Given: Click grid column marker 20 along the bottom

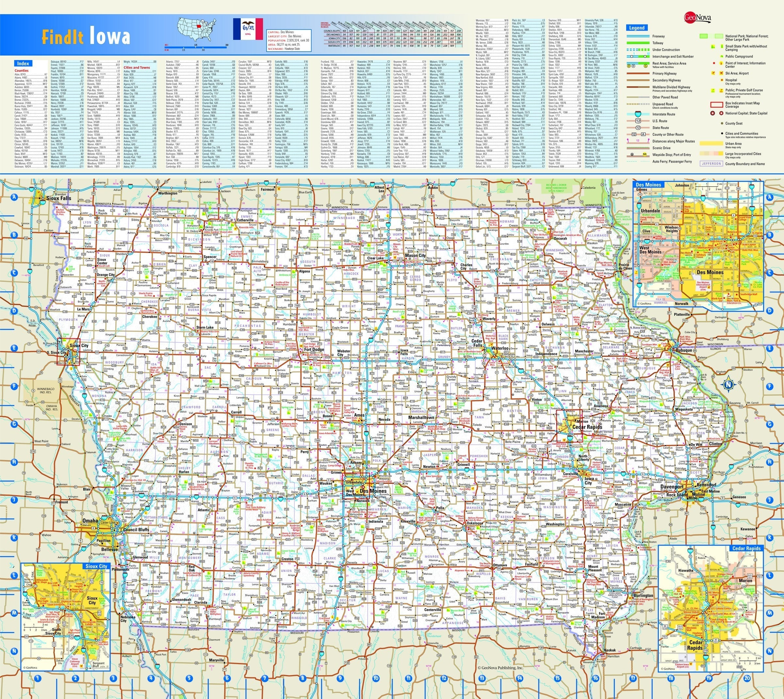Looking at the screenshot, I should coord(747,679).
